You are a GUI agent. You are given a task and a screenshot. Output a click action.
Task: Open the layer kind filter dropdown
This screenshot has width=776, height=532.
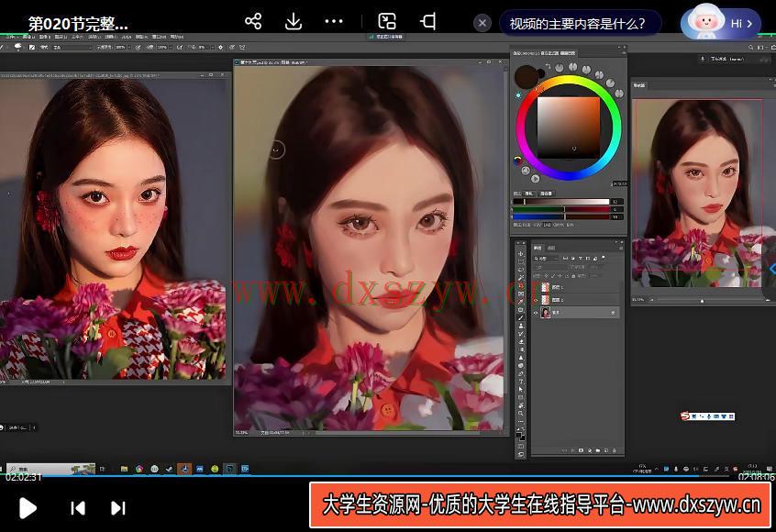click(x=547, y=259)
